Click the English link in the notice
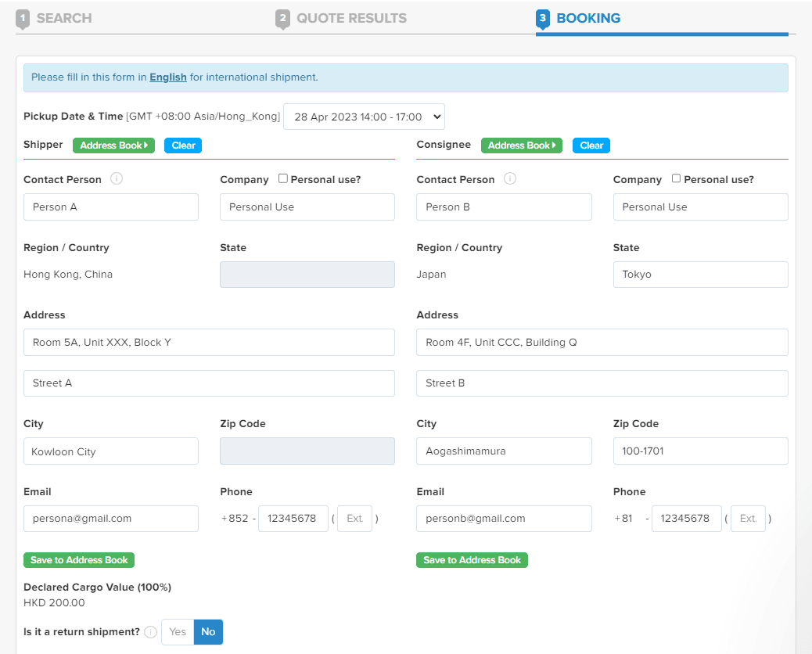The image size is (812, 654). (x=168, y=77)
